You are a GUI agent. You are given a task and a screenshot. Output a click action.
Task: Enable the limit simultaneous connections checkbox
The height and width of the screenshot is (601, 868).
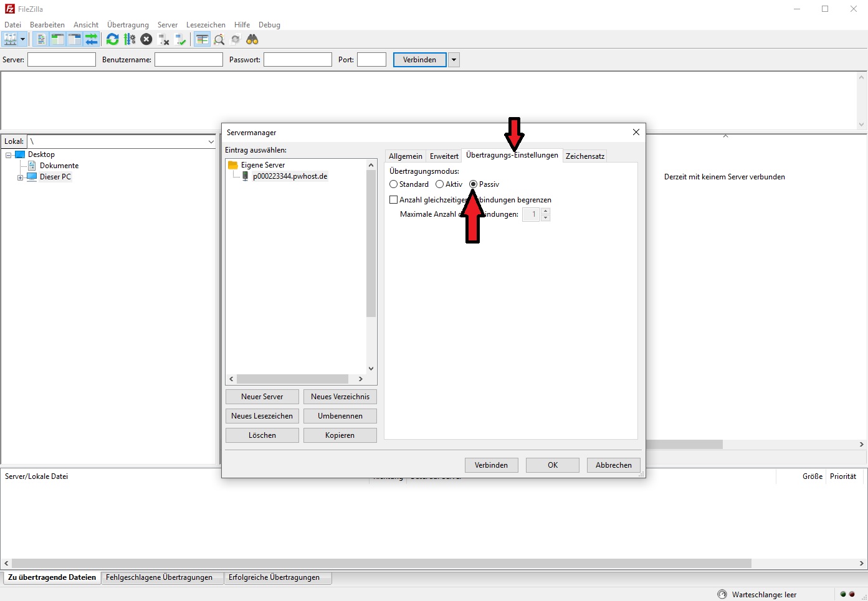394,200
